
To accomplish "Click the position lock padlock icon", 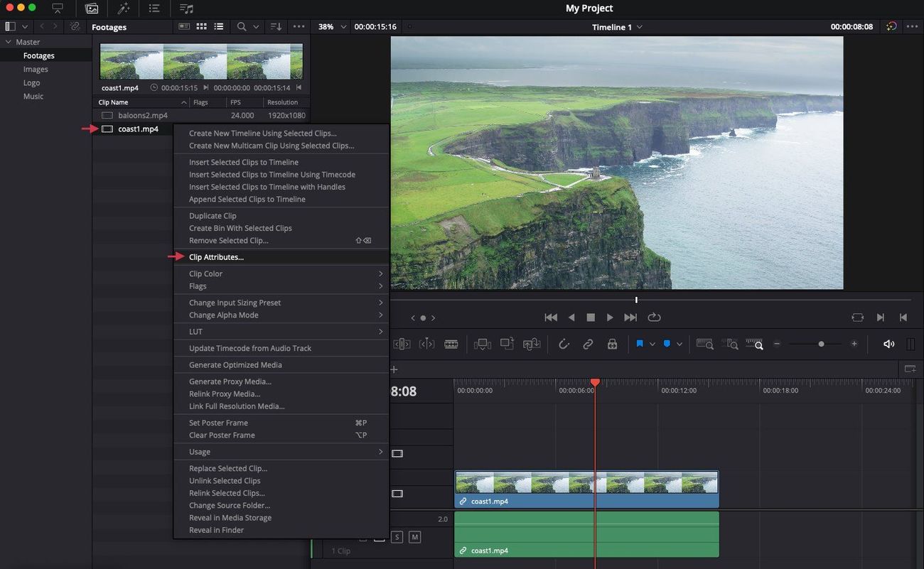I will pos(612,344).
